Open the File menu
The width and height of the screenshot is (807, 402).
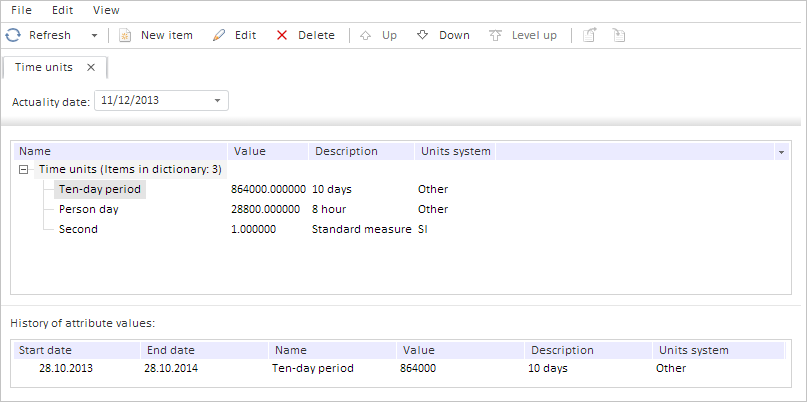coord(22,10)
